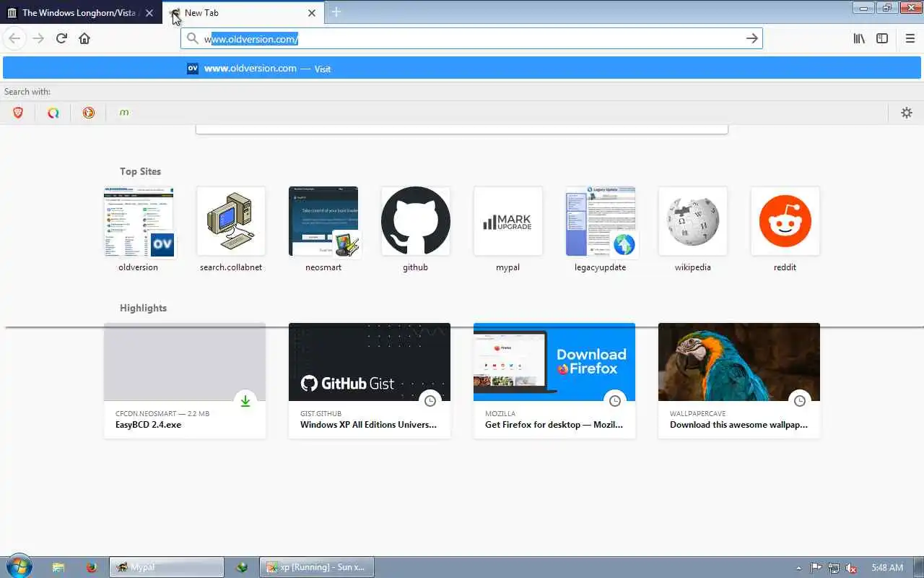Open the Windows Start orb
Image resolution: width=924 pixels, height=578 pixels.
coord(19,566)
